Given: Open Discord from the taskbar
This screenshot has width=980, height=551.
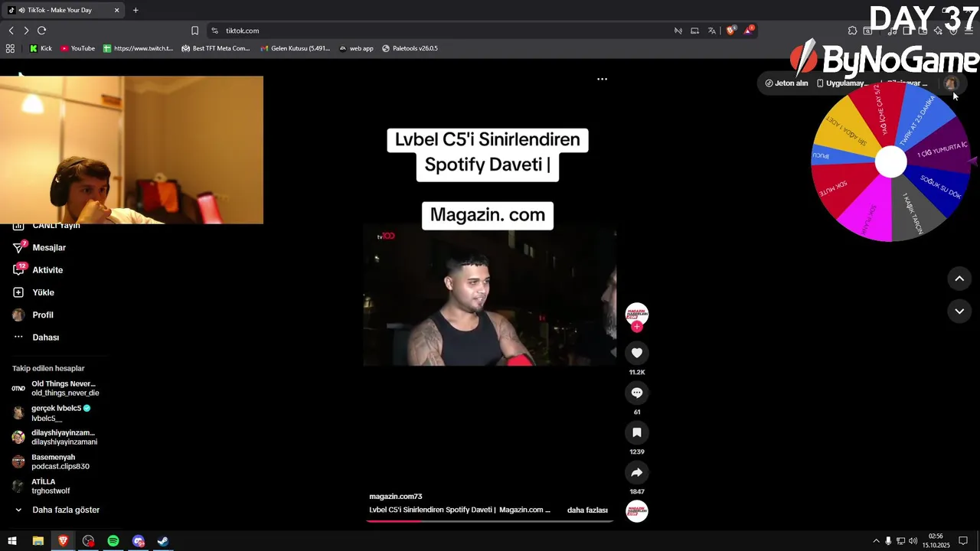Looking at the screenshot, I should tap(138, 541).
